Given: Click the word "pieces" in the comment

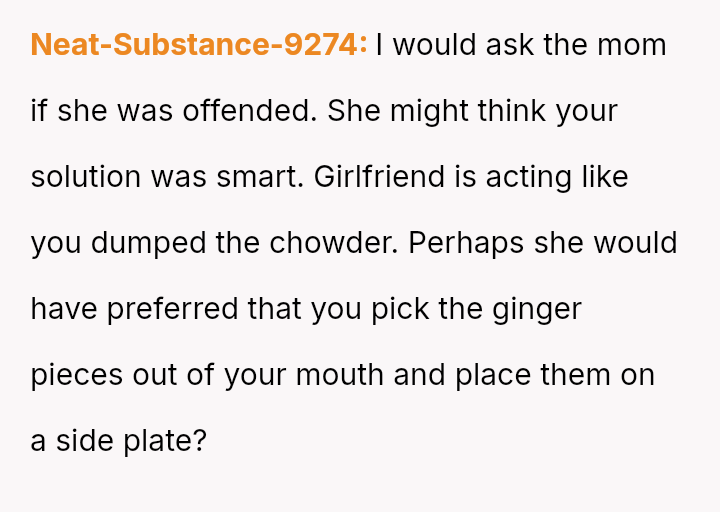Looking at the screenshot, I should 74,375.
